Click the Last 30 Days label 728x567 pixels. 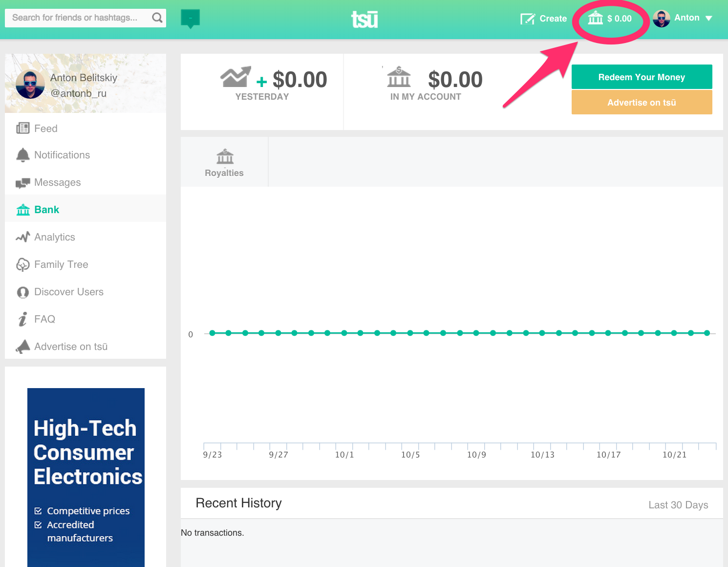678,505
